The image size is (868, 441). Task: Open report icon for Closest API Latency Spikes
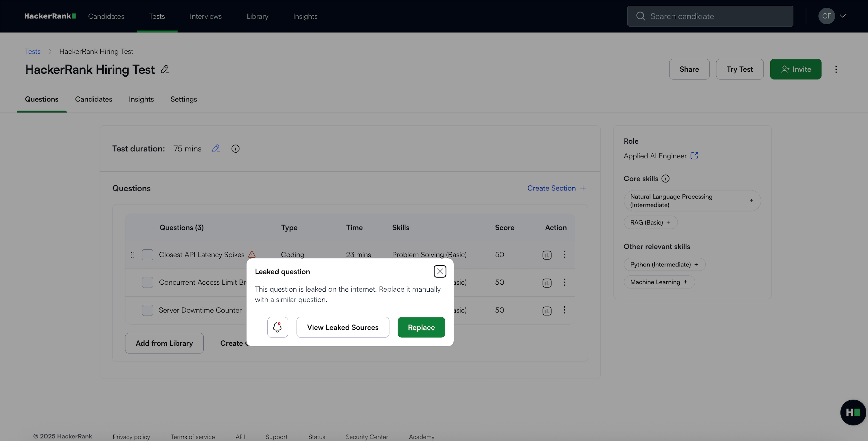pyautogui.click(x=547, y=255)
